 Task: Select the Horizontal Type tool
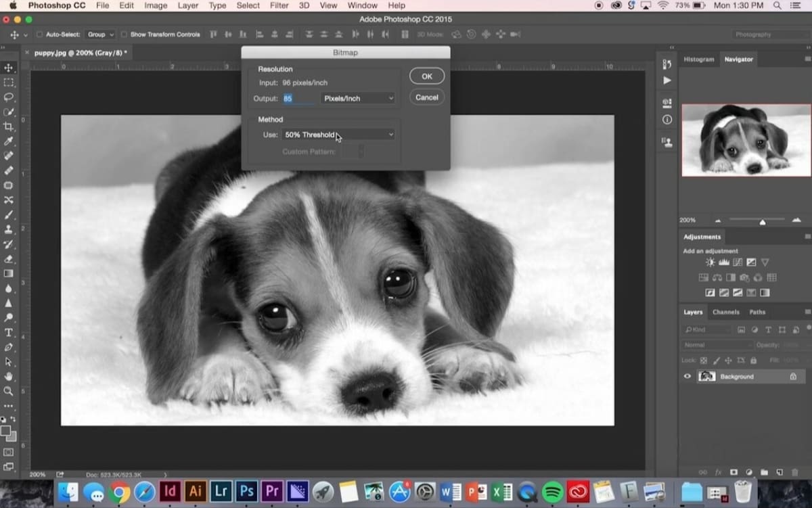click(x=9, y=332)
